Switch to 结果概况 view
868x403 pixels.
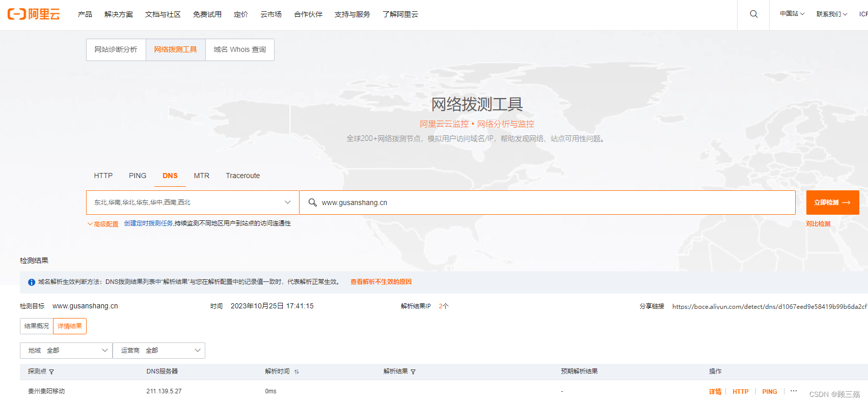[x=37, y=326]
